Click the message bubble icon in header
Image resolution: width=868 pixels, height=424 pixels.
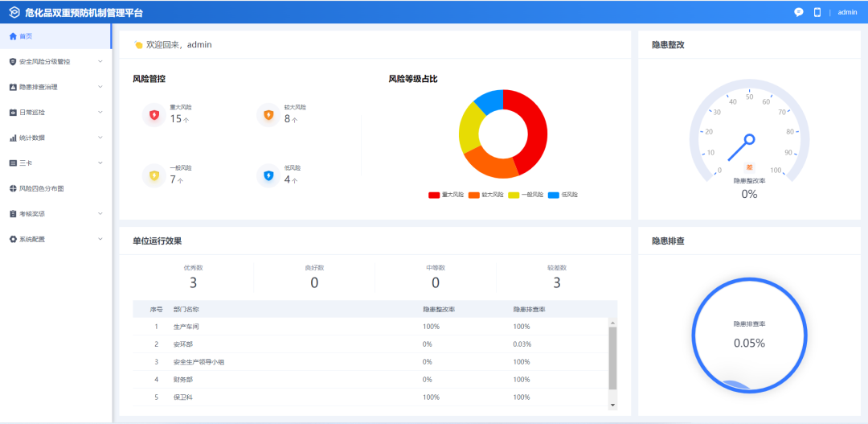pos(799,12)
